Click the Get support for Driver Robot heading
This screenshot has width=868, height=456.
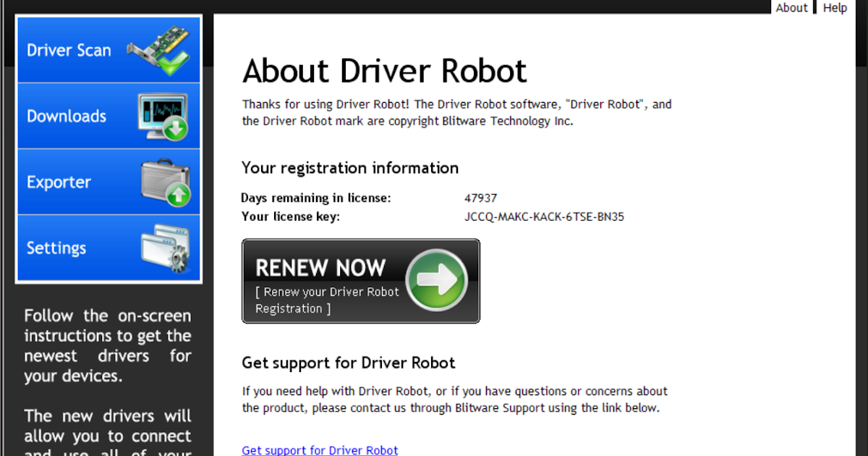point(349,362)
